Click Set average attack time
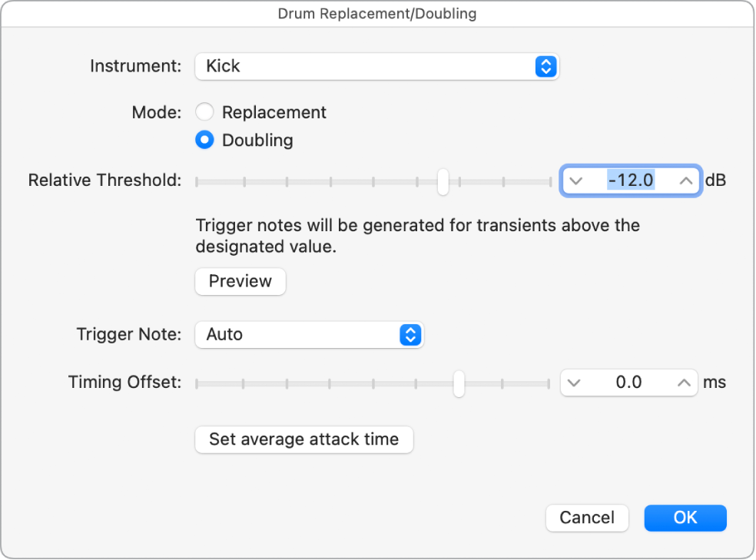The width and height of the screenshot is (756, 560). pyautogui.click(x=303, y=439)
